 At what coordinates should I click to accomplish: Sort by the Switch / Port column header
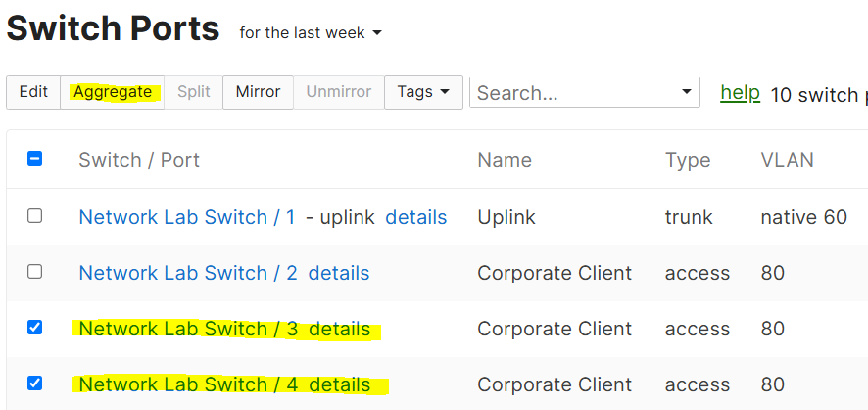[x=139, y=160]
